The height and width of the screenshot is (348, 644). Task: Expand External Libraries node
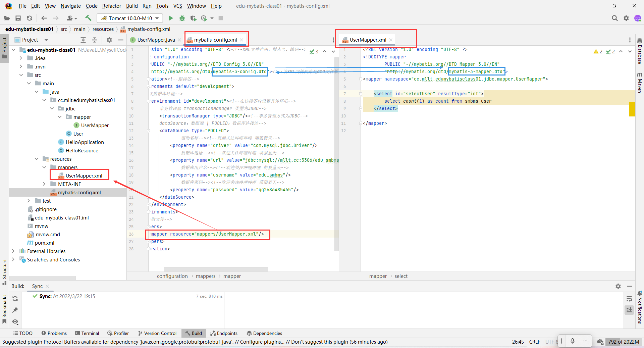13,251
